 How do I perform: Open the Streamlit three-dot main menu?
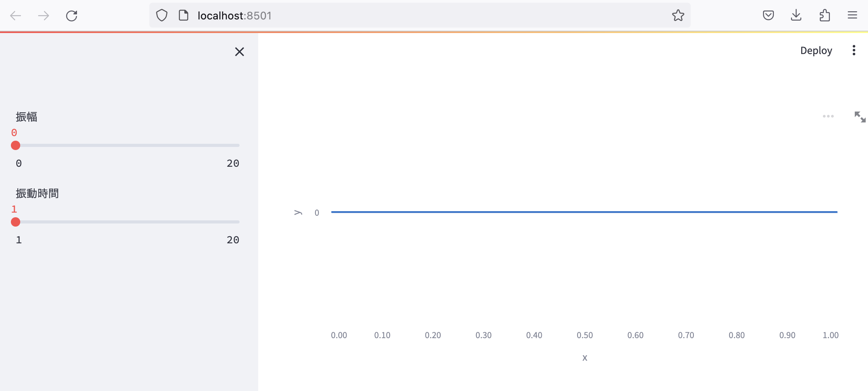(x=854, y=51)
